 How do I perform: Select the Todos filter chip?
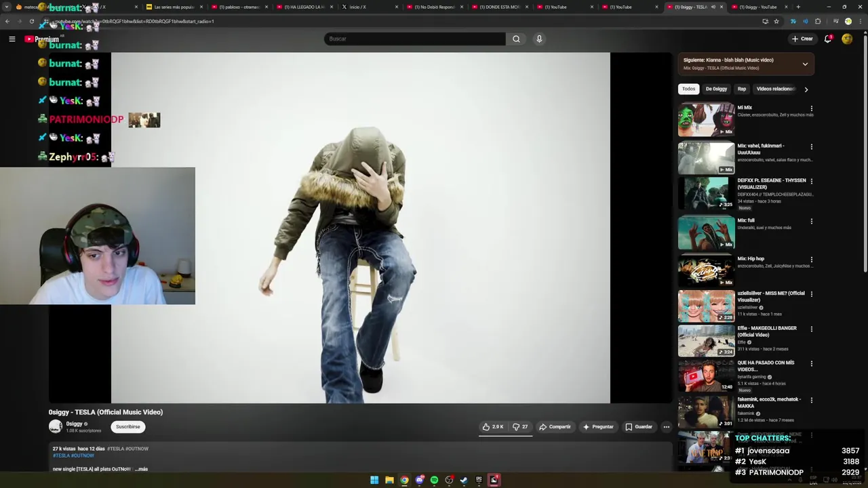coord(688,89)
